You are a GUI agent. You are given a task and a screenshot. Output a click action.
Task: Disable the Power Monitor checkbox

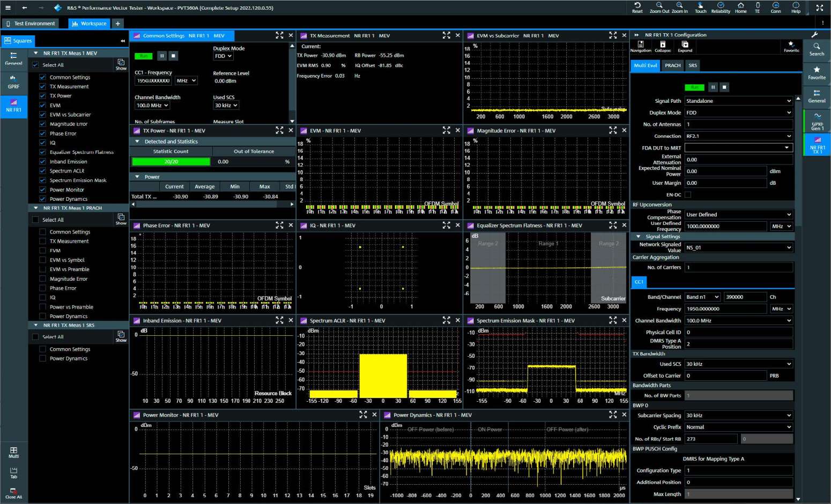[42, 190]
